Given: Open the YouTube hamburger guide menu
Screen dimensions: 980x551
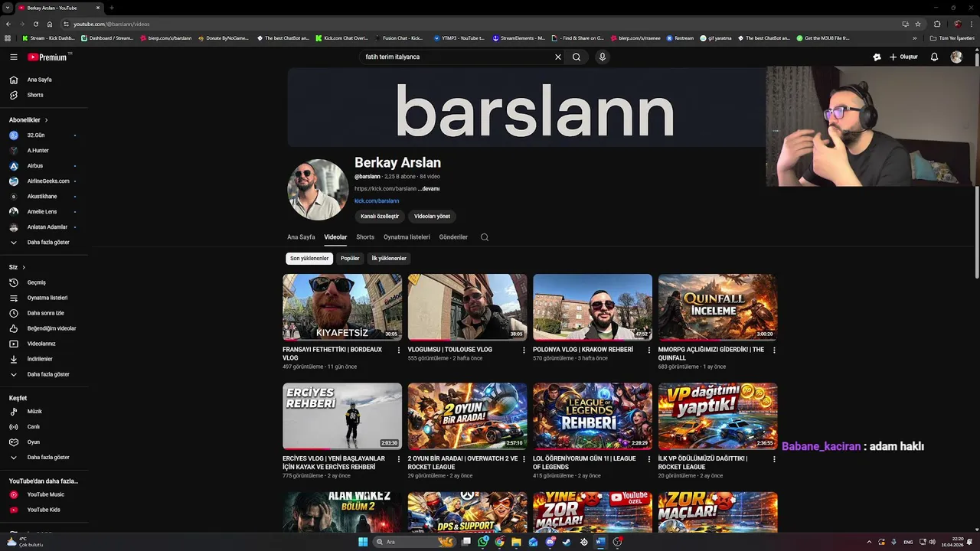Looking at the screenshot, I should [13, 57].
